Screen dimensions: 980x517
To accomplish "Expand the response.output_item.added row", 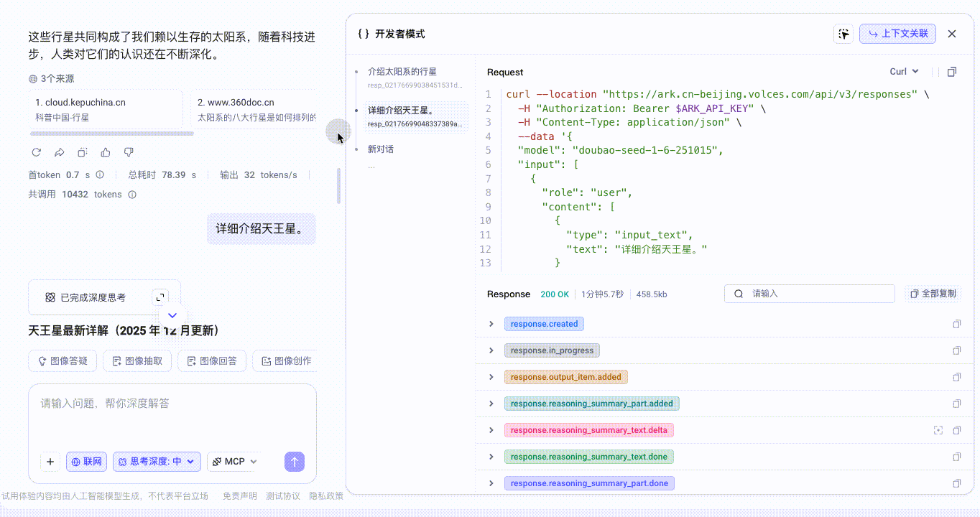I will (x=491, y=377).
